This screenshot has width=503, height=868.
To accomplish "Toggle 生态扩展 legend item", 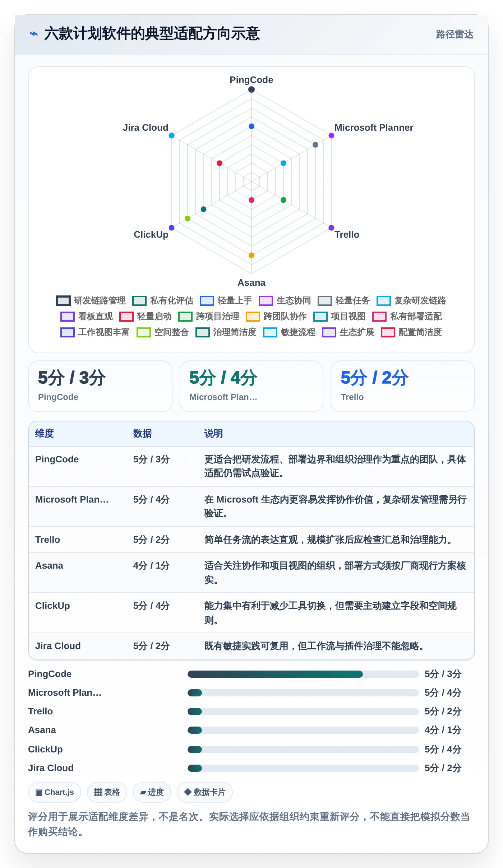I will (348, 332).
